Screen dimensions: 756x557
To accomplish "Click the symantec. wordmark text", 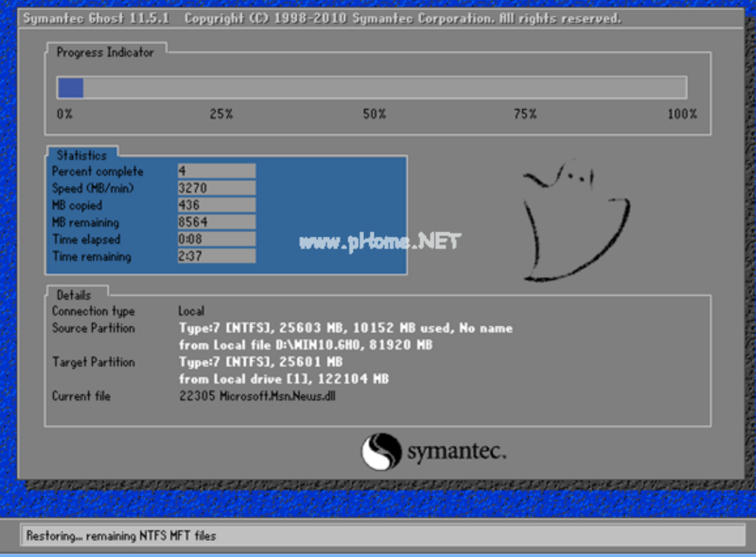I will [457, 452].
